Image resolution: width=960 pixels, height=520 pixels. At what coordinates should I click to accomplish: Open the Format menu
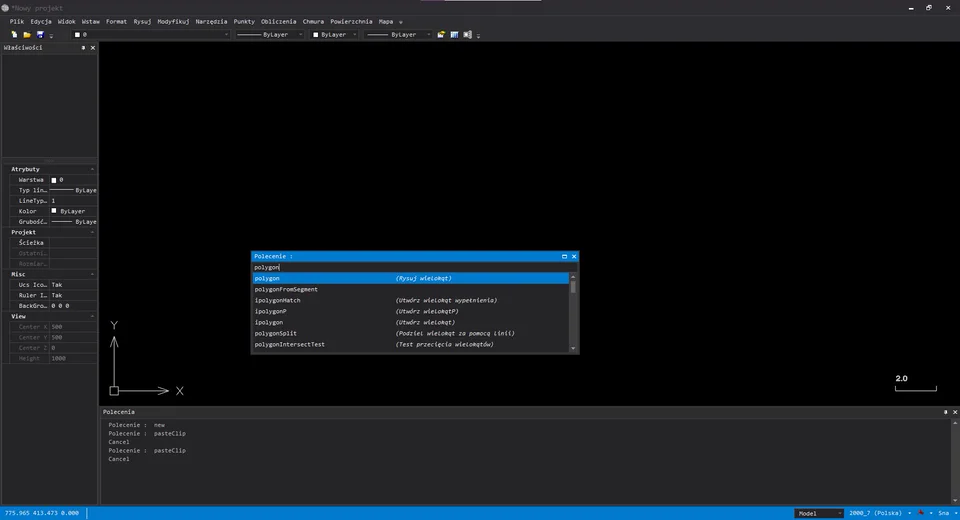pos(116,21)
